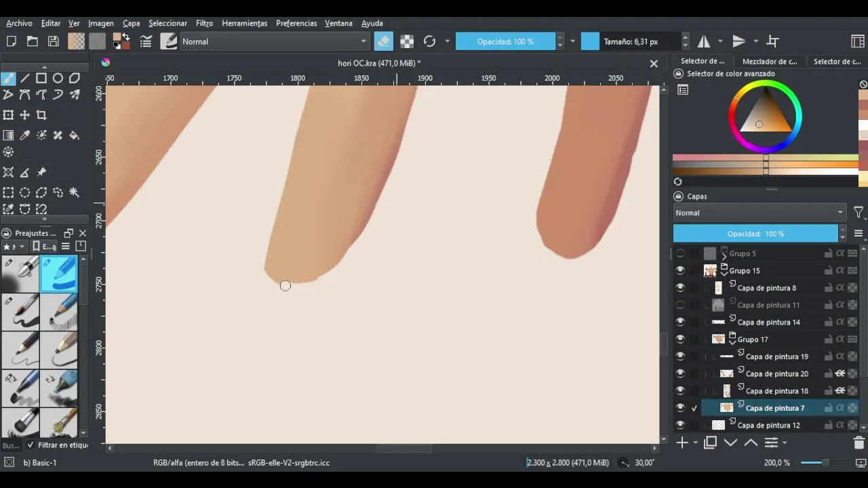Select the Fill bucket tool
The height and width of the screenshot is (488, 868).
coord(75,136)
